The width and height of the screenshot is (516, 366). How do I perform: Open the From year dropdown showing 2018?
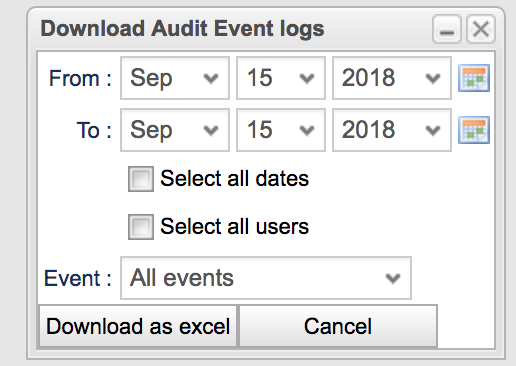(392, 78)
